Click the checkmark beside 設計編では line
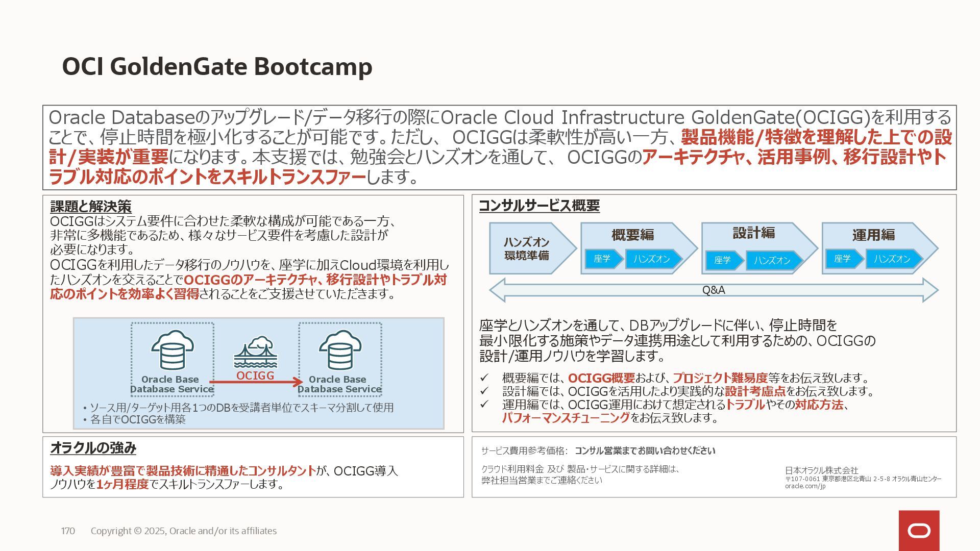Image resolution: width=980 pixels, height=551 pixels. pos(484,391)
